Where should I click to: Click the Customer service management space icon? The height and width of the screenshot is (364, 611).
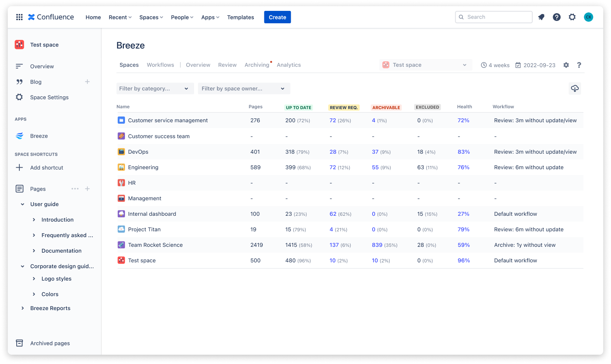pos(121,120)
